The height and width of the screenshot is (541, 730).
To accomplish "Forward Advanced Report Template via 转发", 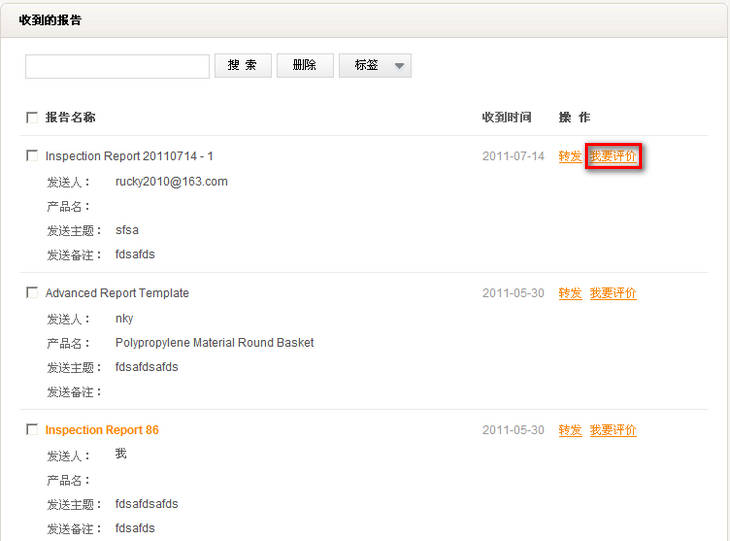I will click(570, 293).
